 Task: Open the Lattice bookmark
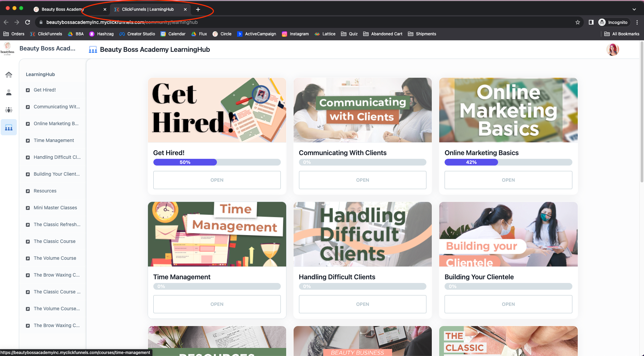pyautogui.click(x=325, y=34)
